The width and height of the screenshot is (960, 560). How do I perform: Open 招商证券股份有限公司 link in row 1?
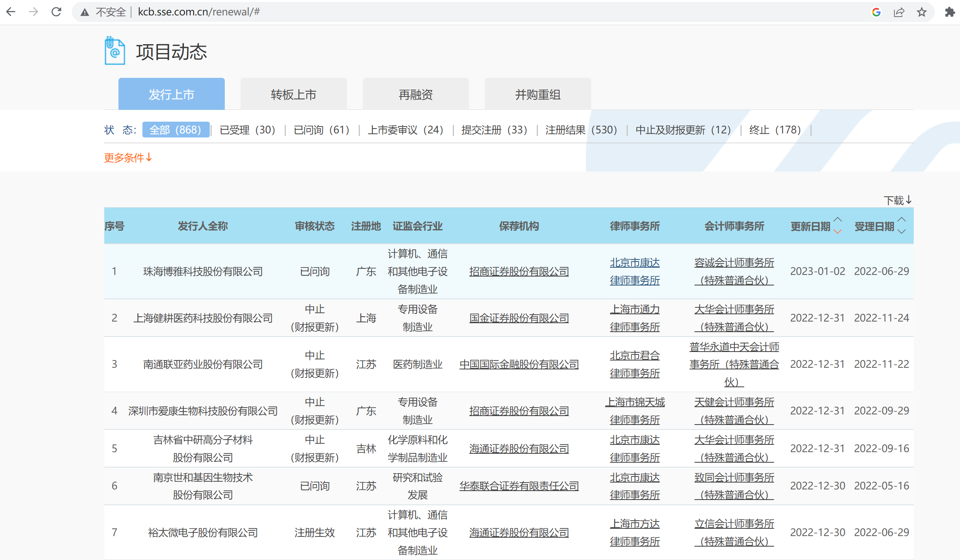519,271
